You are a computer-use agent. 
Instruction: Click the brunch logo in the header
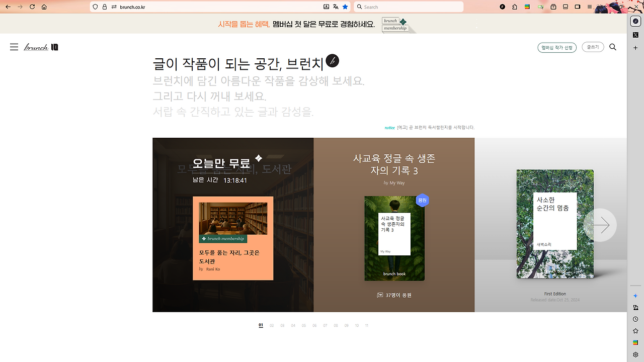click(36, 46)
